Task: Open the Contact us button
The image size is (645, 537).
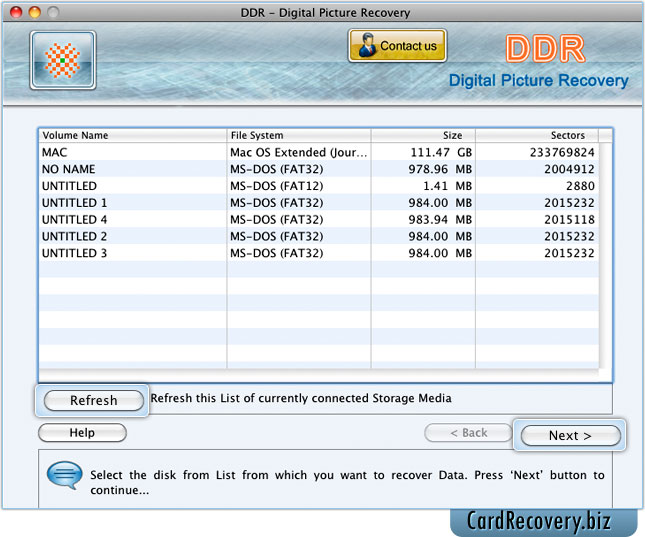Action: click(x=397, y=46)
